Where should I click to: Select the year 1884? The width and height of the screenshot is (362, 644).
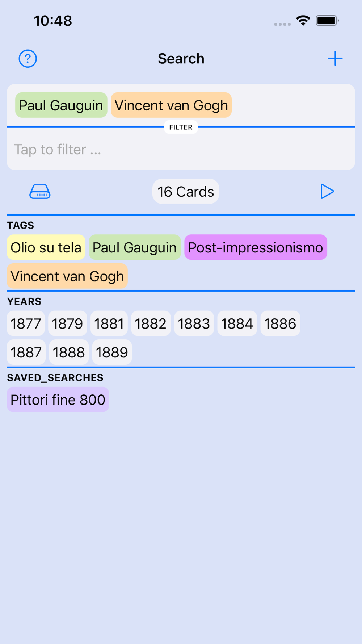[237, 323]
